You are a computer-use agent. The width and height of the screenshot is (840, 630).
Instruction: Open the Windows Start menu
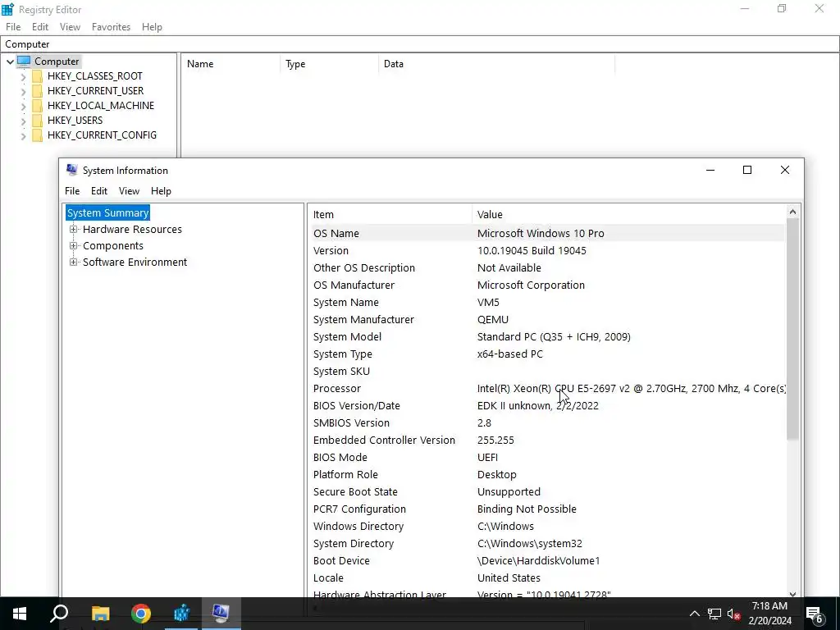click(x=20, y=614)
